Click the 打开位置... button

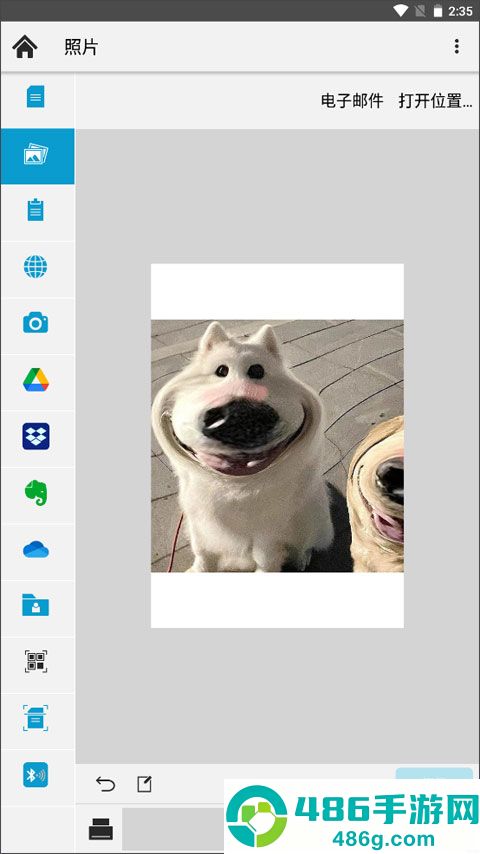[x=435, y=101]
